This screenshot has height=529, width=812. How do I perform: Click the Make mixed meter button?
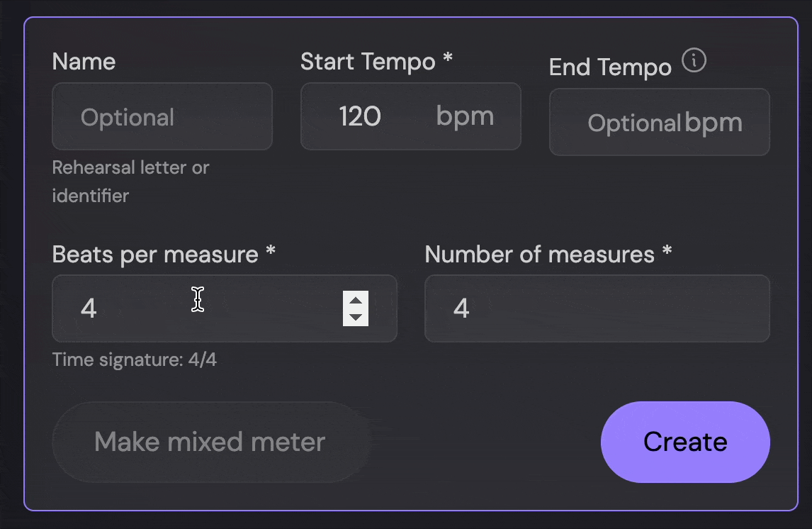[x=210, y=442]
